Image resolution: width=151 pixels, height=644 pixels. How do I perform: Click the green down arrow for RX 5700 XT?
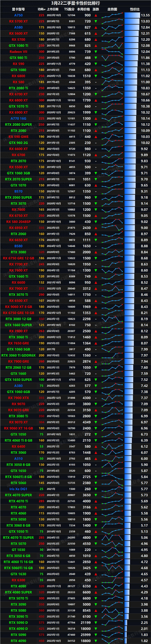click(96, 21)
